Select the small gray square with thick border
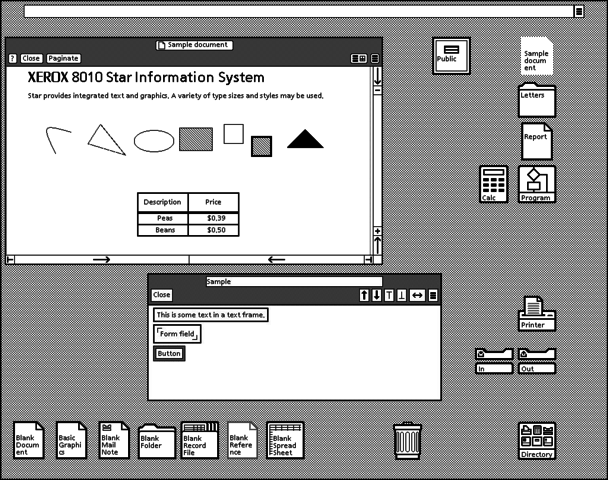This screenshot has width=608, height=480. coord(261,146)
